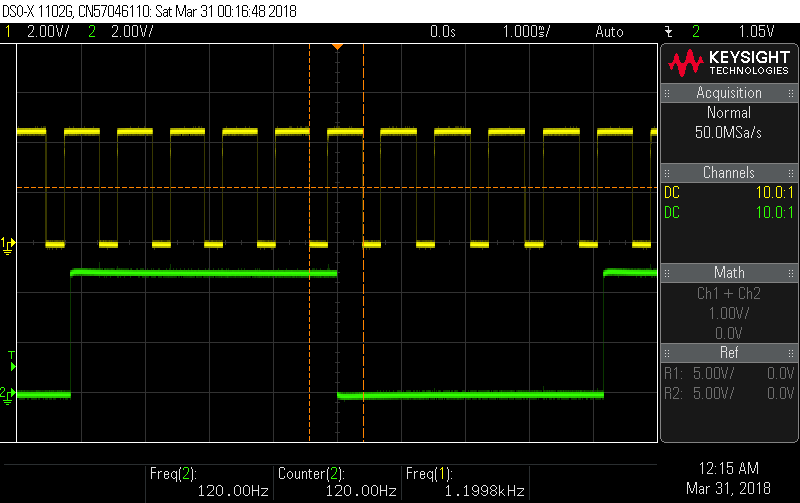800x503 pixels.
Task: Click the Mar 31, 2018 date display
Action: point(729,489)
